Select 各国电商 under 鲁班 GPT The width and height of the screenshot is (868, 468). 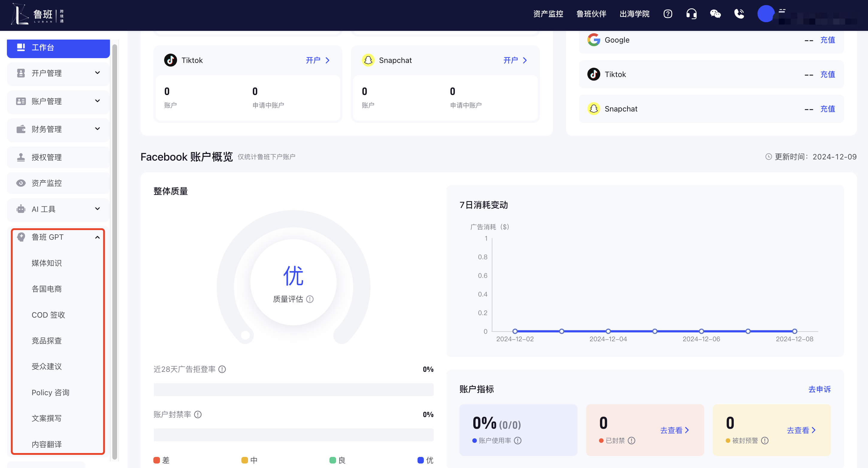[46, 289]
